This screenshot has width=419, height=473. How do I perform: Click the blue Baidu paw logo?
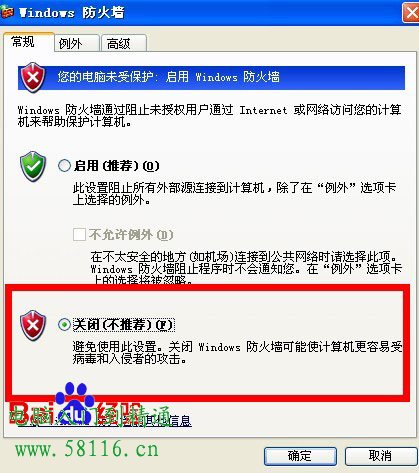74,402
